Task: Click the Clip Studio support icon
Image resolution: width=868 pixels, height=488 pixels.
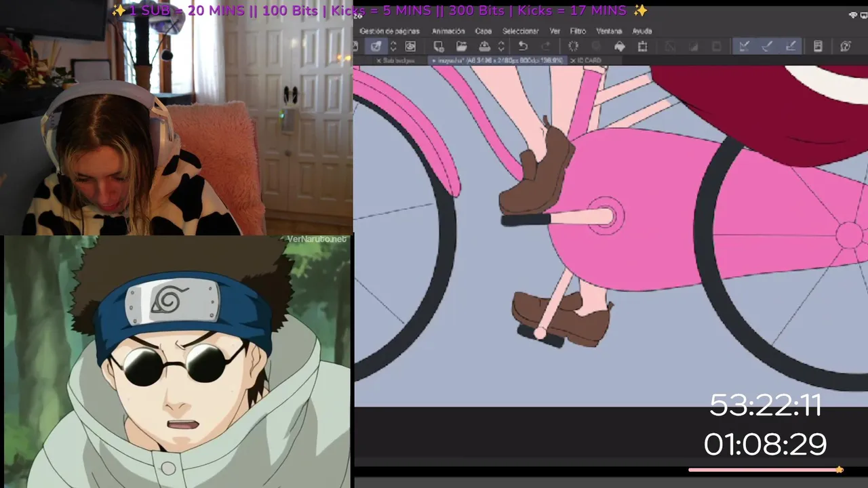Action: pos(846,46)
